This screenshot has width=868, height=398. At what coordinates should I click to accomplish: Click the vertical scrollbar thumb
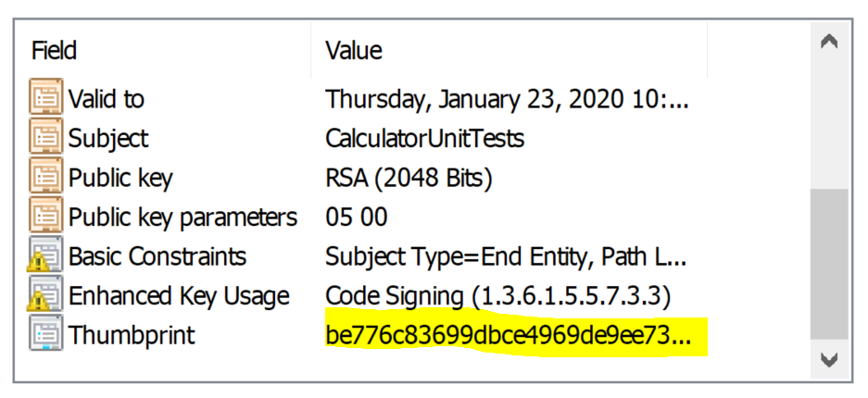(829, 264)
